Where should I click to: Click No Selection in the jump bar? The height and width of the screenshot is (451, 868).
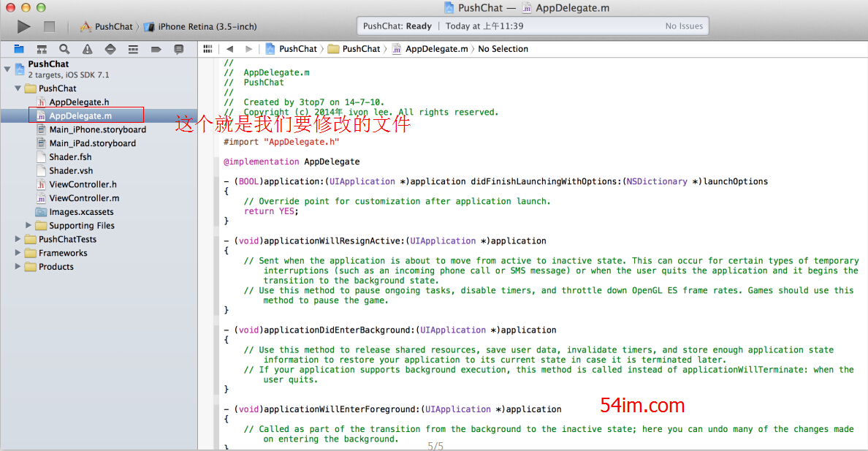[503, 49]
